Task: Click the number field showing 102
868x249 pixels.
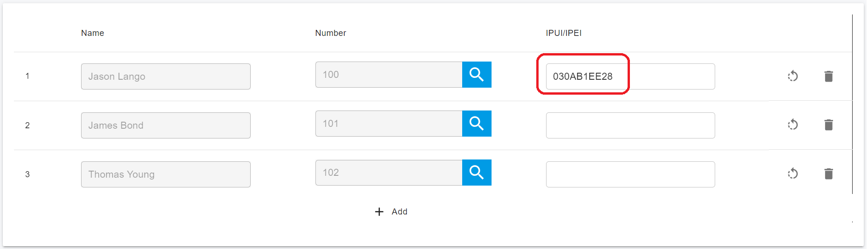Action: pos(389,173)
